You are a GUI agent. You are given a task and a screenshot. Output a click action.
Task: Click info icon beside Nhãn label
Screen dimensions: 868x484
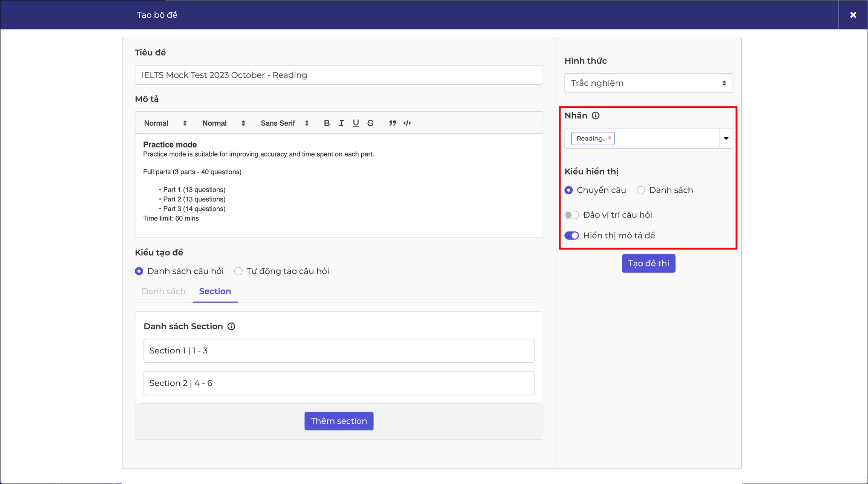595,116
